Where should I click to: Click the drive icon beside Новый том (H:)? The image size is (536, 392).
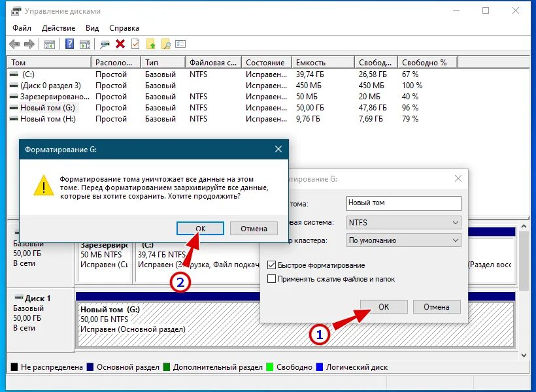point(14,119)
